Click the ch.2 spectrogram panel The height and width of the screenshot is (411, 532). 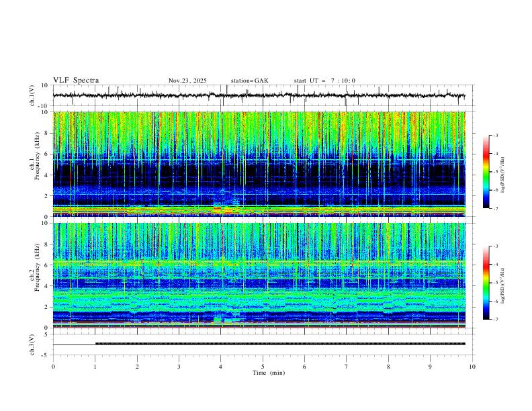[259, 275]
